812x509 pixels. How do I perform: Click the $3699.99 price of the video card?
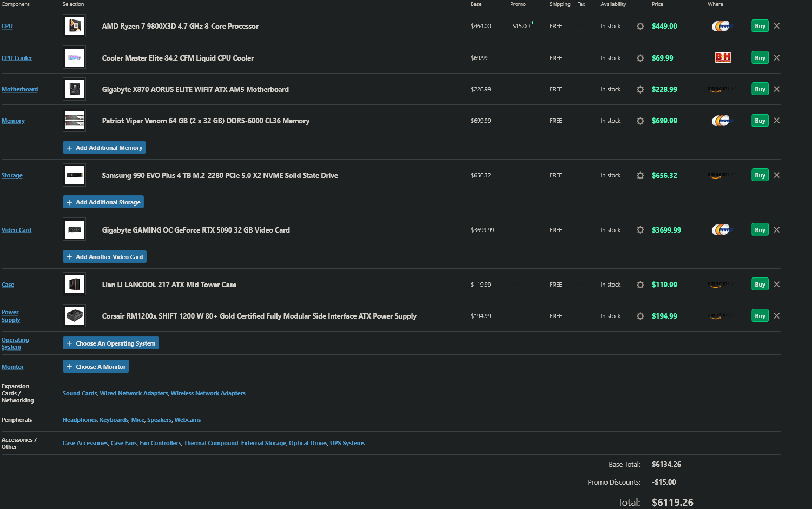click(666, 230)
